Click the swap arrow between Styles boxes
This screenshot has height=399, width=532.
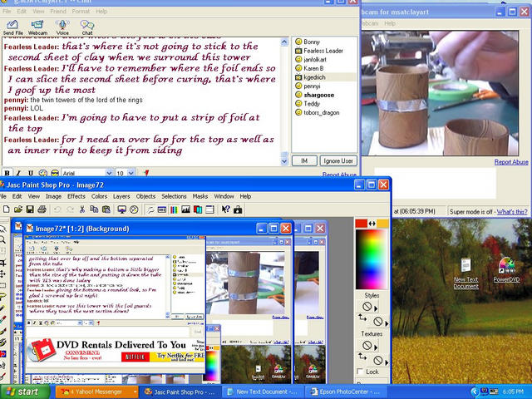[362, 318]
